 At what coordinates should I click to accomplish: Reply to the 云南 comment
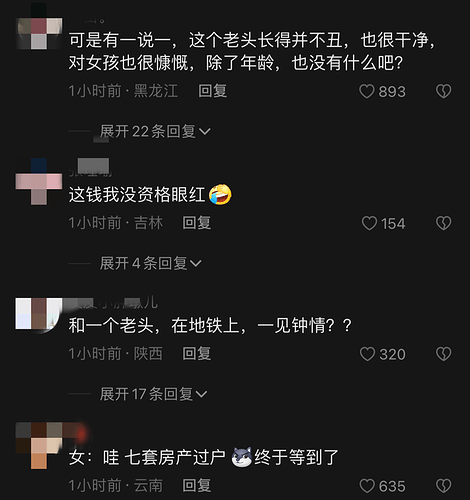pyautogui.click(x=197, y=485)
